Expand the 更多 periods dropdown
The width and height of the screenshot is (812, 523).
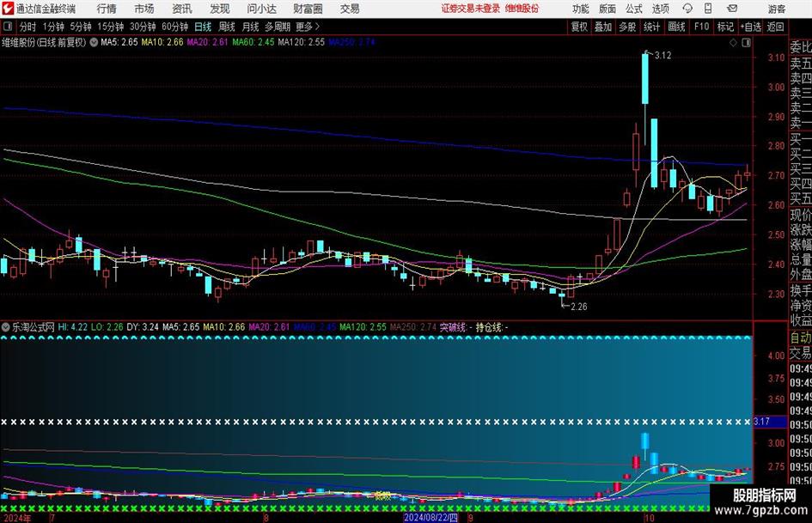[308, 27]
